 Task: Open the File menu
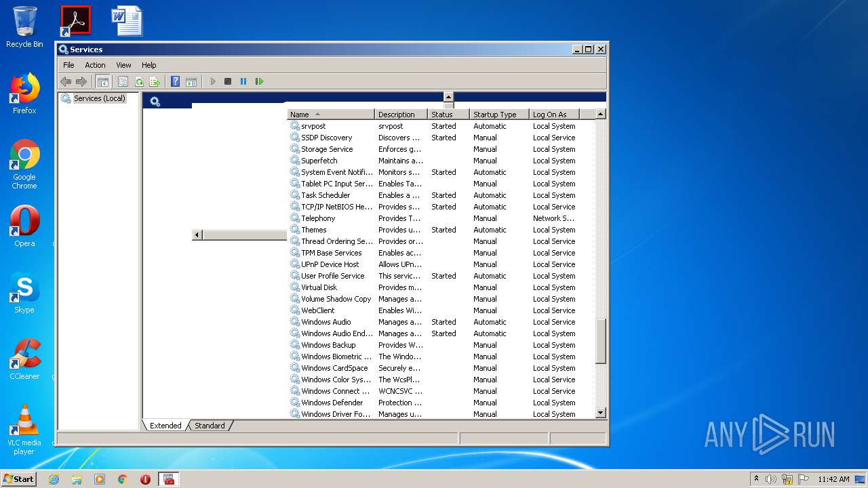[x=68, y=65]
